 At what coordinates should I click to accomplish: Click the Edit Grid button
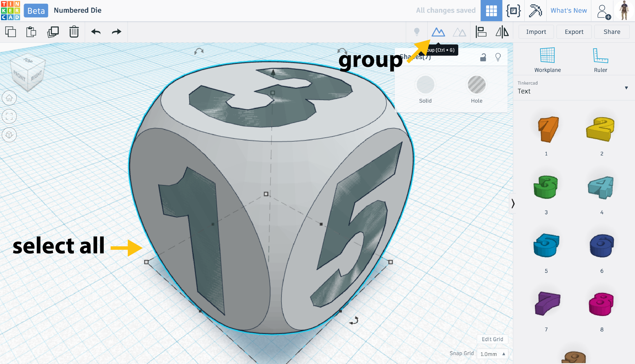coord(492,339)
